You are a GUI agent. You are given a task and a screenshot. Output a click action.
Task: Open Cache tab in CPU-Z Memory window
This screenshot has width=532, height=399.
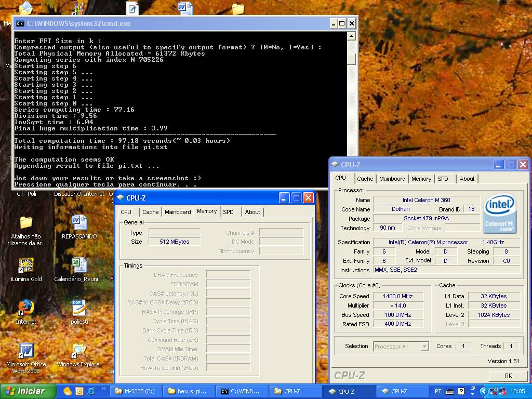coord(150,212)
